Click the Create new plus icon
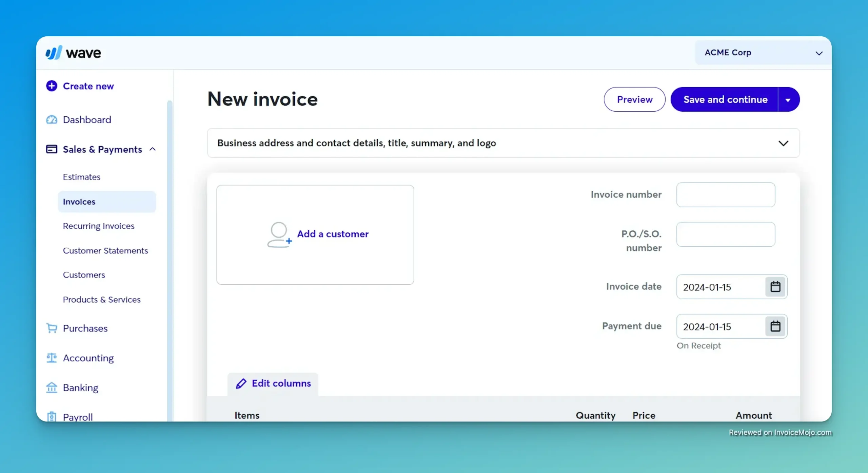 52,86
